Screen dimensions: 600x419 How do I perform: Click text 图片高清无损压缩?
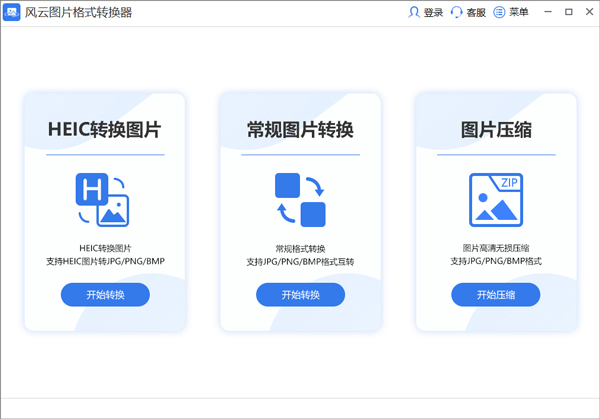tap(496, 248)
